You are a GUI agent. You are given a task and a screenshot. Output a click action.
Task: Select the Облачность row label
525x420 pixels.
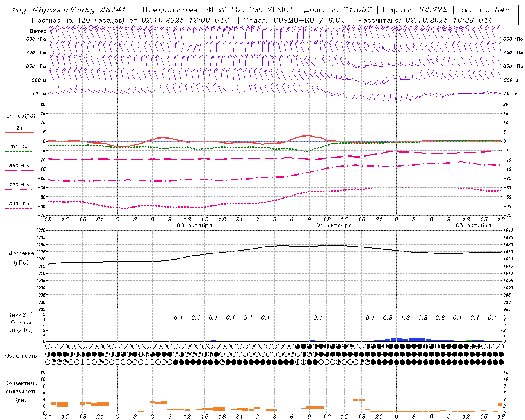tap(21, 356)
